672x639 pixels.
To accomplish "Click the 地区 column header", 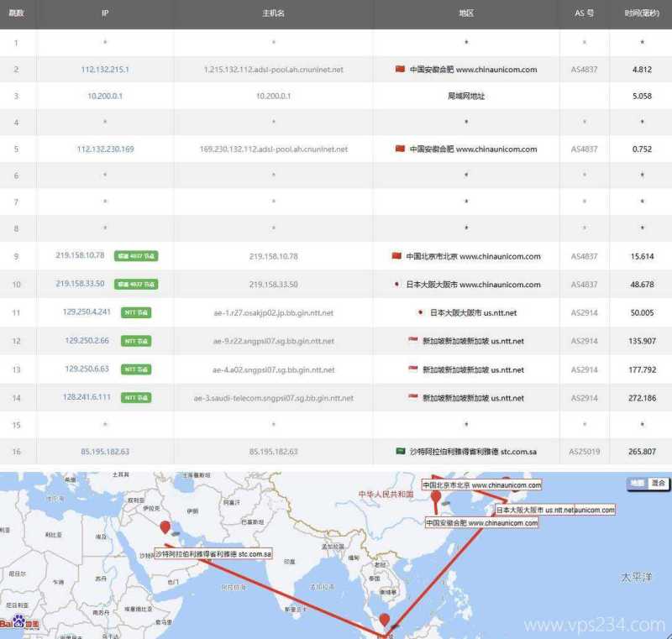I will (x=466, y=13).
